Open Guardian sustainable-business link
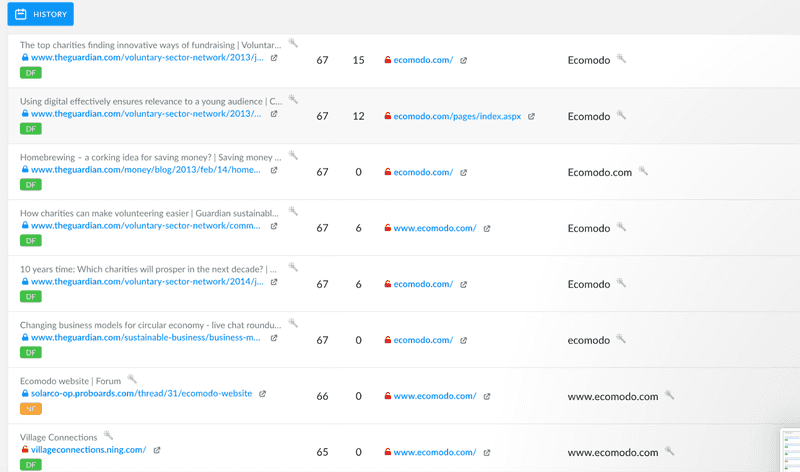Viewport: 800px width, 472px height. click(146, 337)
